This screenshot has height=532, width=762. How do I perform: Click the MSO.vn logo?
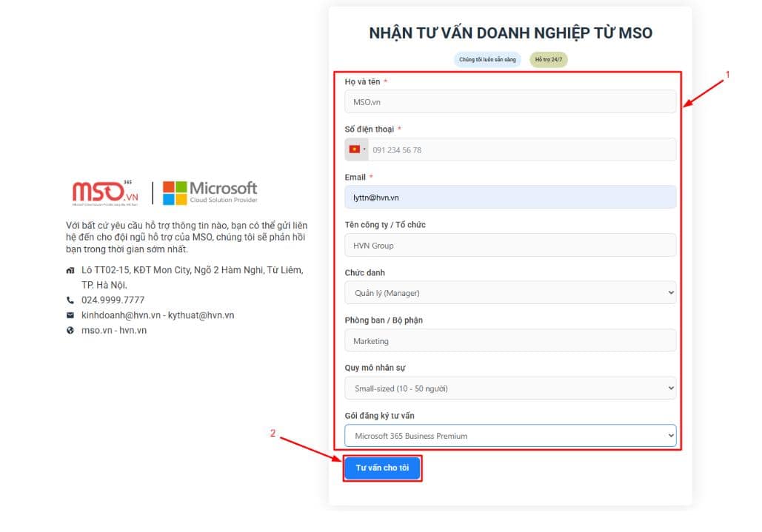click(x=105, y=192)
